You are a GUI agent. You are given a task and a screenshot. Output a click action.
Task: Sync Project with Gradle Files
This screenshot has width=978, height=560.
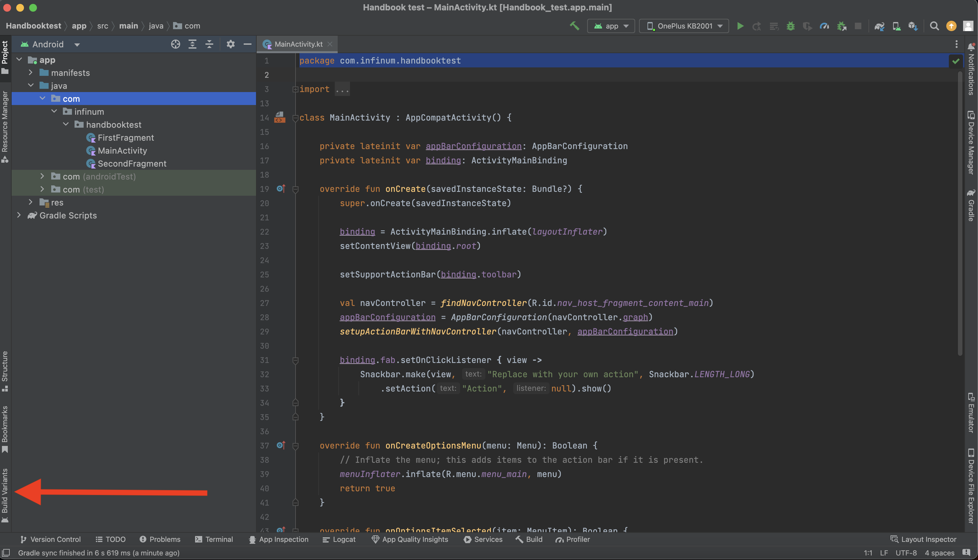(879, 26)
